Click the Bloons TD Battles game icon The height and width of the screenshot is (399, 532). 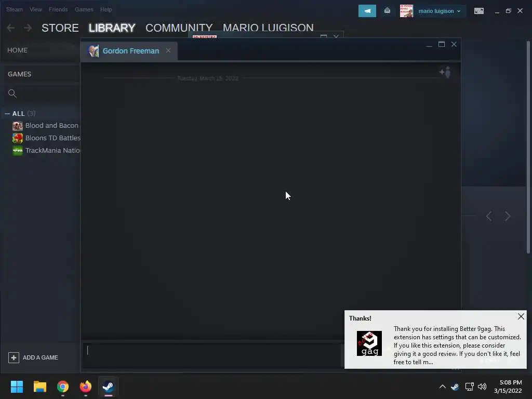pos(18,138)
